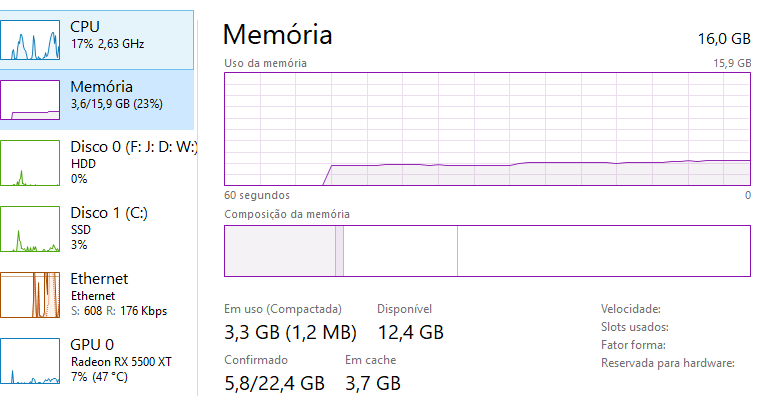Click the Em uso (Compactada) value
Image resolution: width=760 pixels, height=396 pixels.
(290, 333)
